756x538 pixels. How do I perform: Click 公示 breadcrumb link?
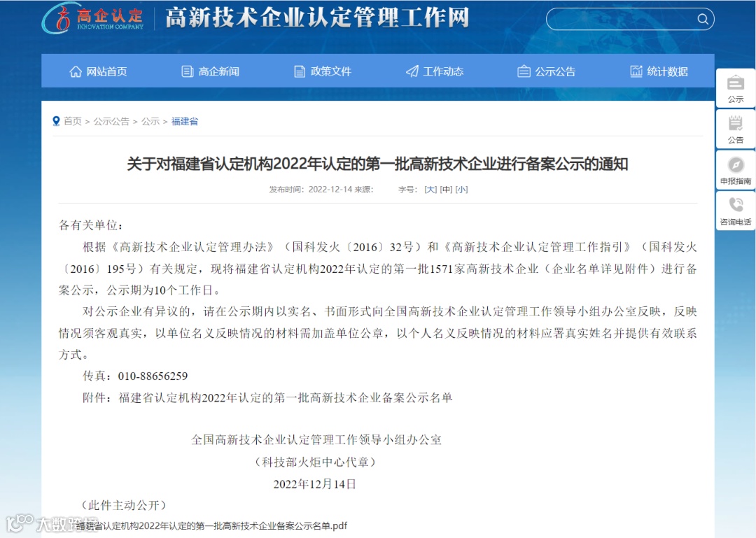click(150, 121)
